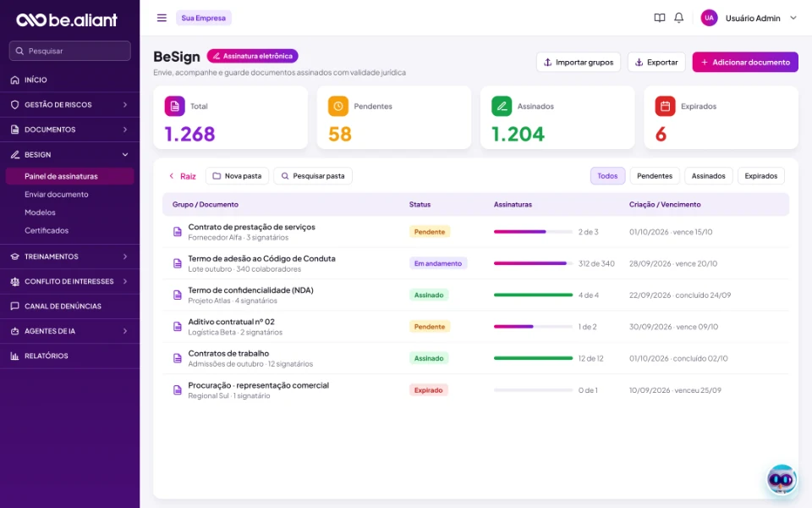The image size is (812, 508).
Task: Expand Documentos menu chevron
Action: [125, 130]
